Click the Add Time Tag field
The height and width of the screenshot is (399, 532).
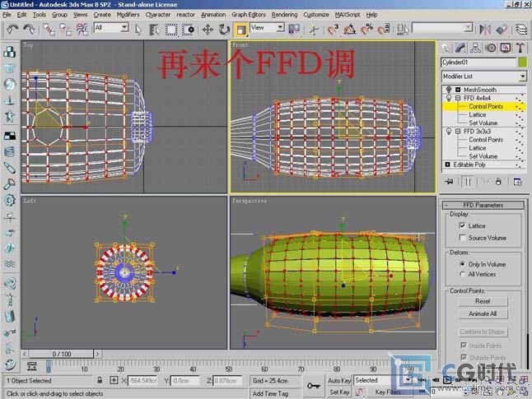pos(274,393)
